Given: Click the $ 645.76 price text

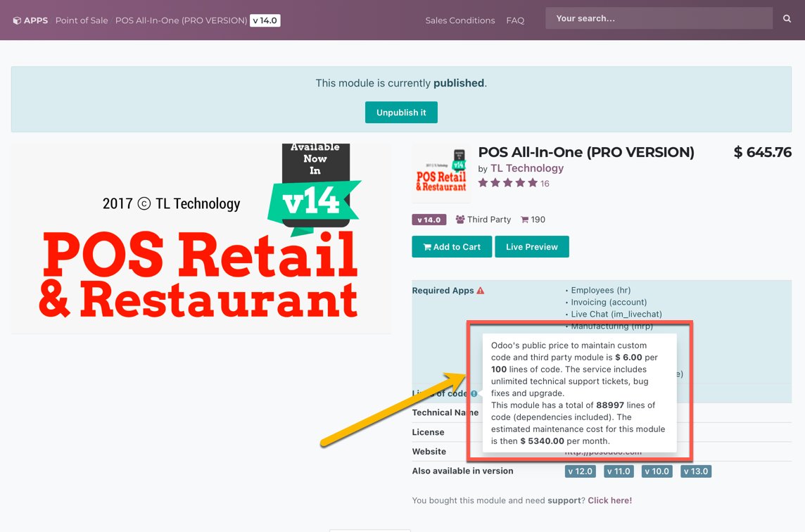Looking at the screenshot, I should tap(762, 153).
